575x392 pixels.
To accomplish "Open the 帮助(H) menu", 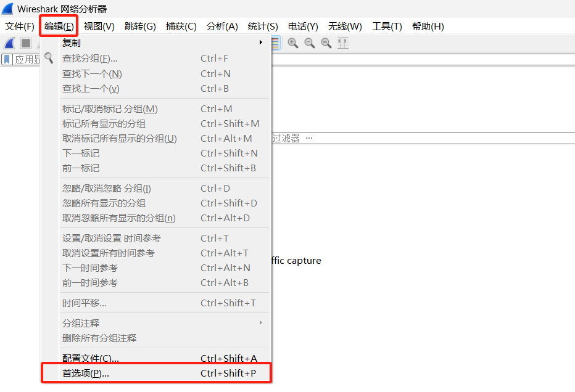I will [x=428, y=27].
